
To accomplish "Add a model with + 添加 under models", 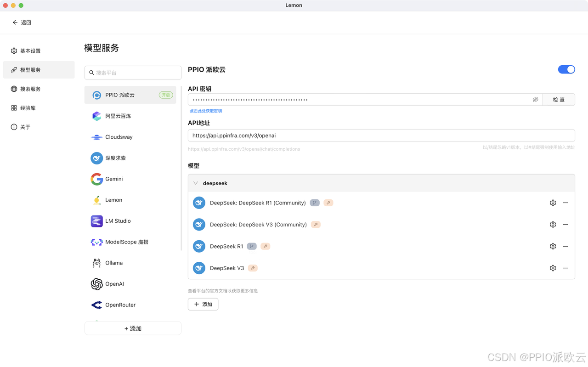I will coord(203,304).
